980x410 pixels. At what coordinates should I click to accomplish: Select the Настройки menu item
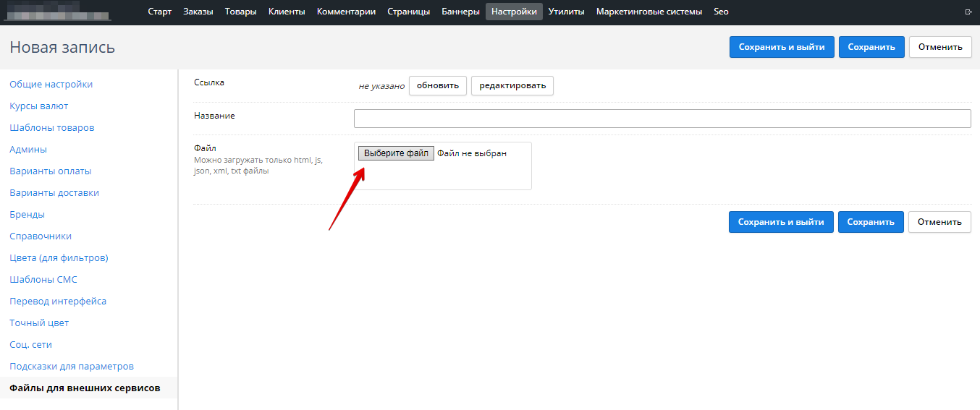514,12
